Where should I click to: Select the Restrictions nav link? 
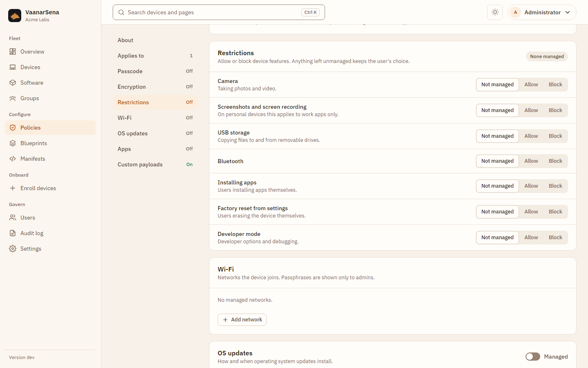(155, 102)
